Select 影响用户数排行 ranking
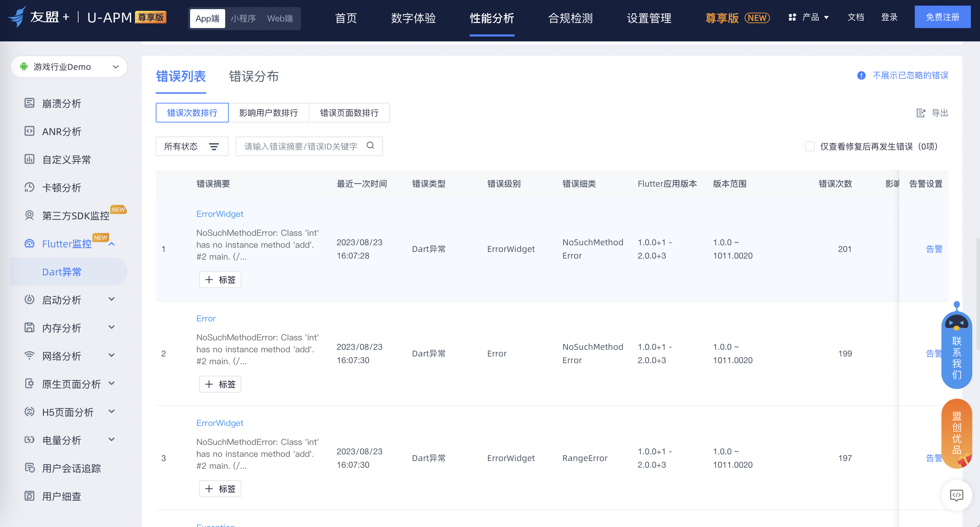Screen dimensions: 980x527 pyautogui.click(x=269, y=113)
